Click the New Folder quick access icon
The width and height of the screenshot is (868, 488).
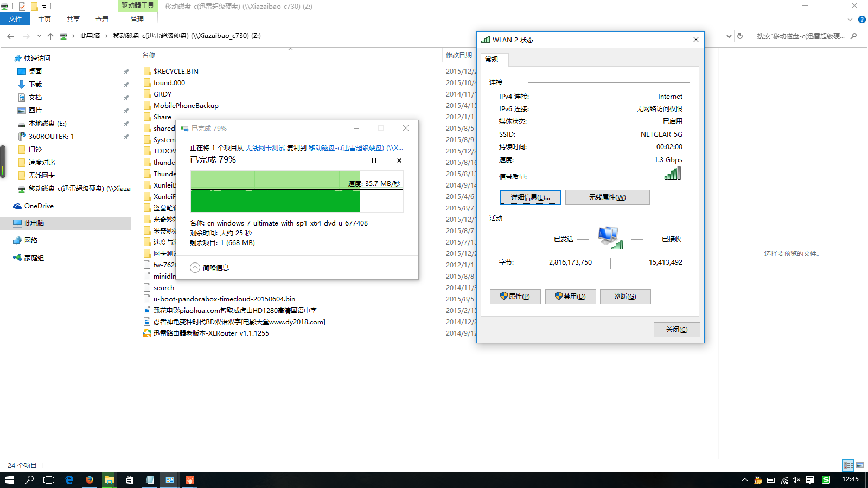coord(34,7)
